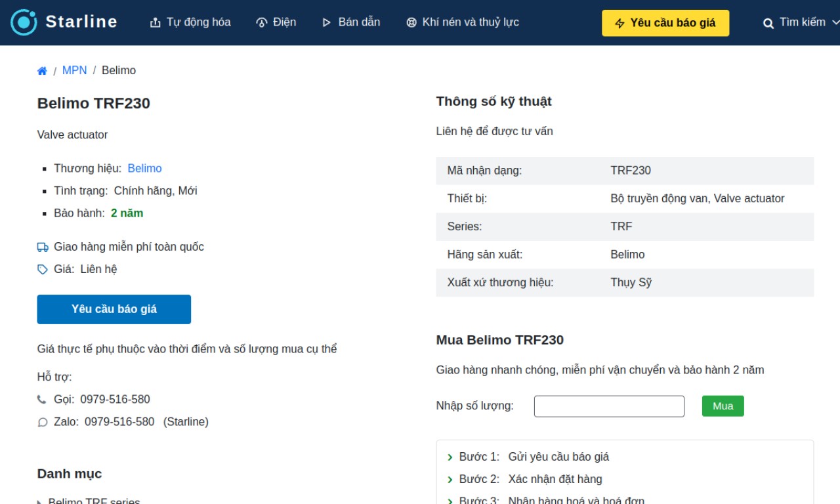Click the yellow Yêu cầu báo giá header button
This screenshot has width=840, height=504.
click(x=665, y=23)
